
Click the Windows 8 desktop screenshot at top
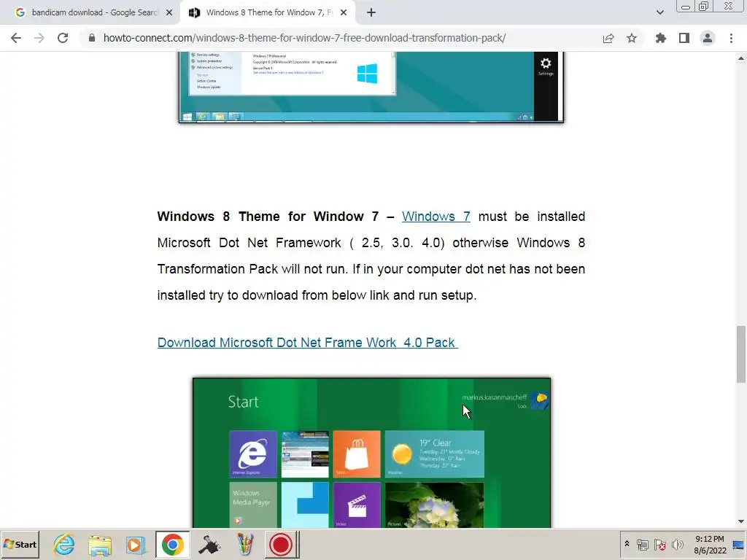coord(371,87)
